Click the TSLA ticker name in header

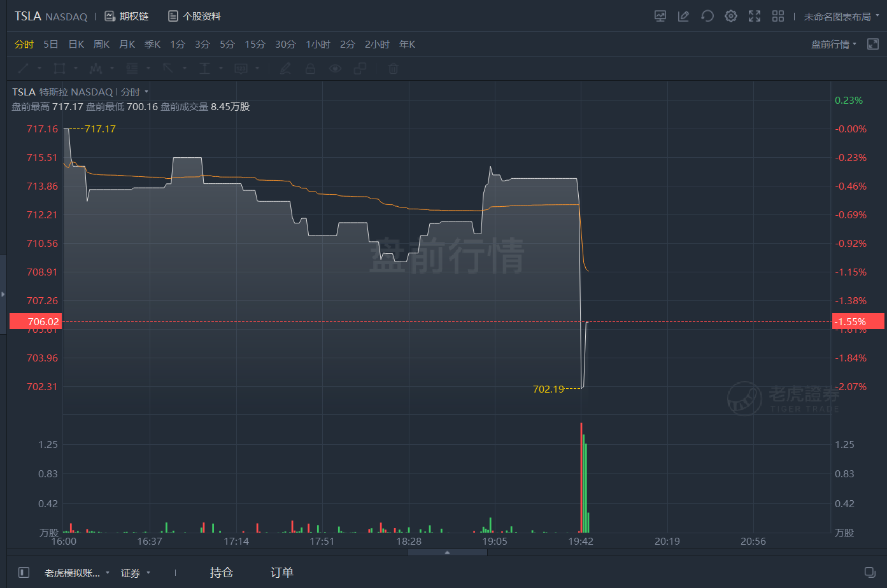point(27,16)
